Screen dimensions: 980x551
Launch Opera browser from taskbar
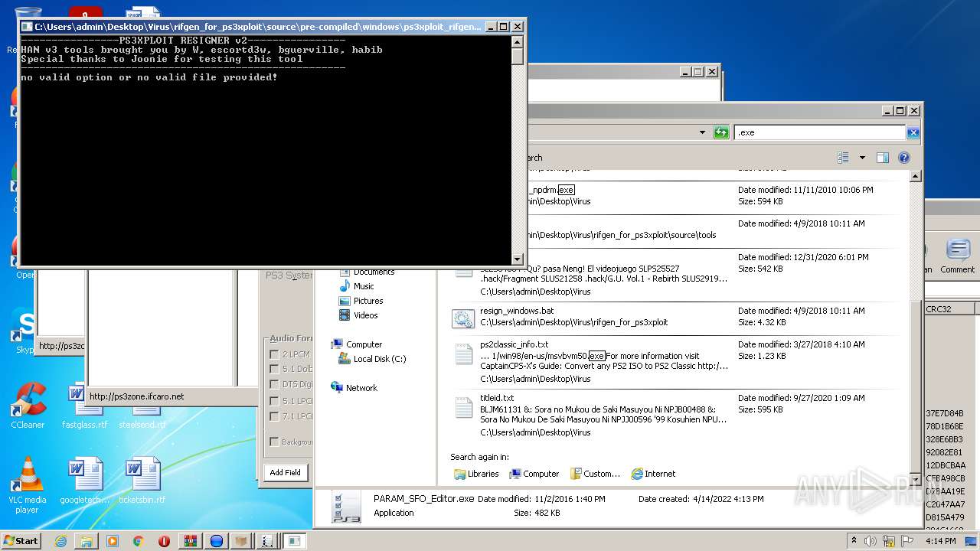coord(164,541)
